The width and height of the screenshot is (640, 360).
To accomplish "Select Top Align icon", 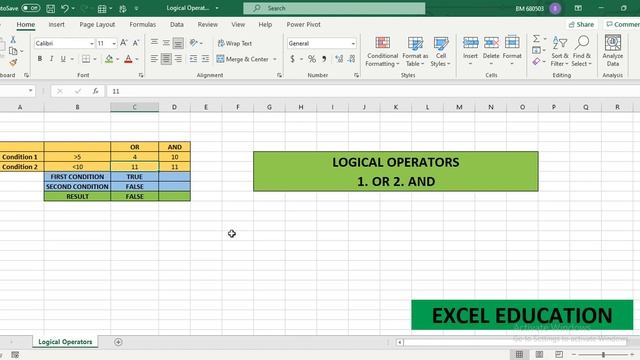I will coord(154,42).
